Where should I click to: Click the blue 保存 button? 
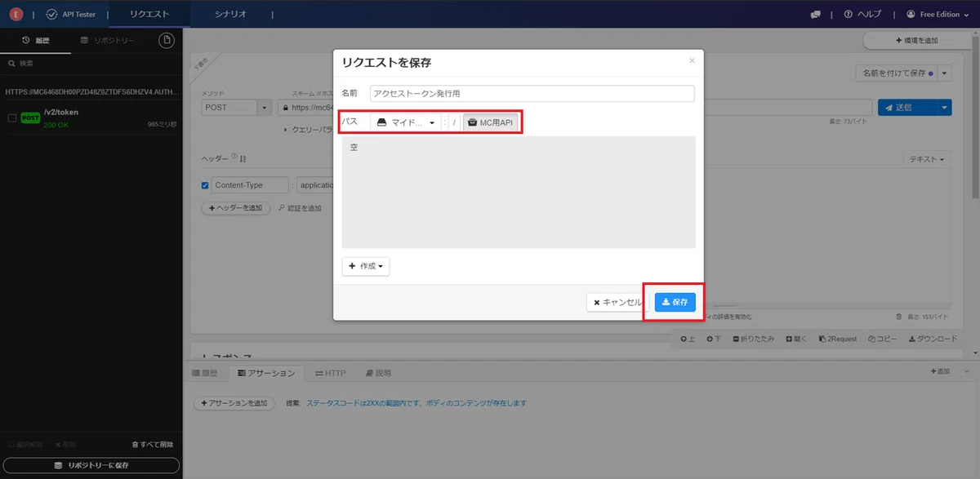[675, 302]
